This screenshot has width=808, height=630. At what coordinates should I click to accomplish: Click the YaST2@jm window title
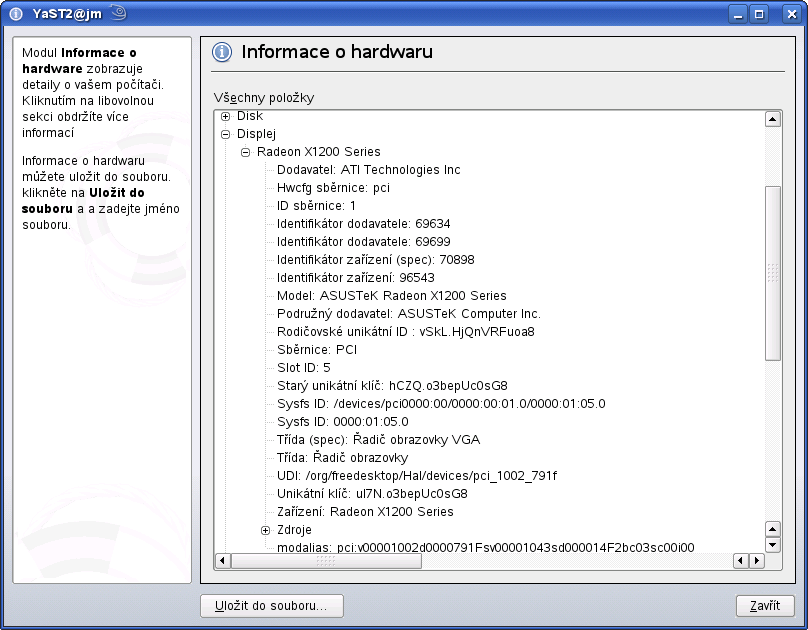[67, 14]
